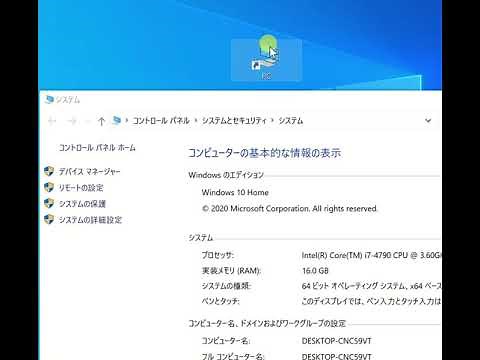The width and height of the screenshot is (480, 360).
Task: Click the Windows のエディション section header
Action: pyautogui.click(x=226, y=175)
